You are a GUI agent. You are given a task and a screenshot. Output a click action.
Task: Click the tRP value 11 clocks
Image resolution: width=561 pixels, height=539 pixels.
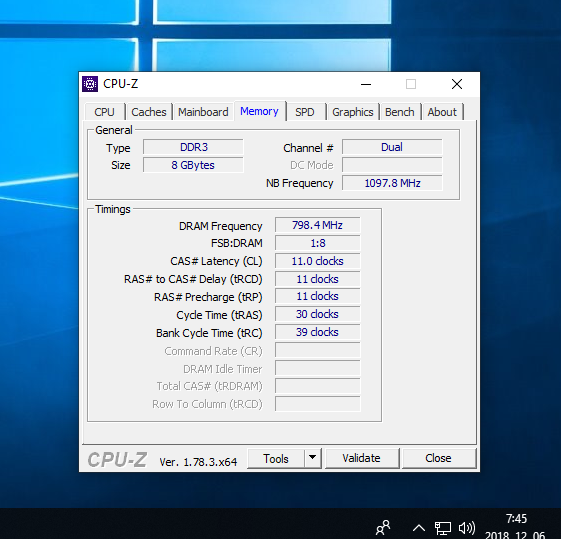(318, 296)
